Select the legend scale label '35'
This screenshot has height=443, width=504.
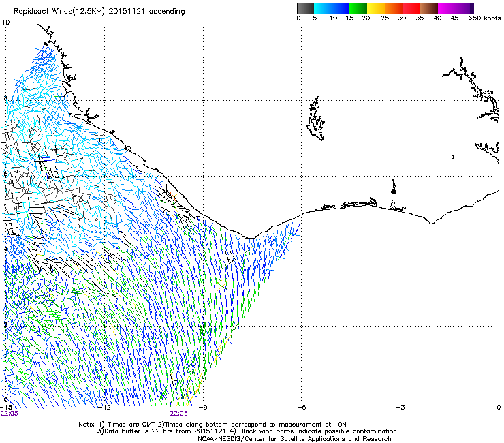tap(420, 18)
